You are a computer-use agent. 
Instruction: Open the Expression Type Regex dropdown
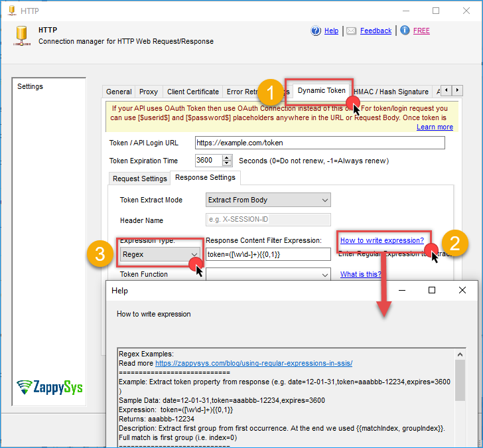[x=160, y=254]
